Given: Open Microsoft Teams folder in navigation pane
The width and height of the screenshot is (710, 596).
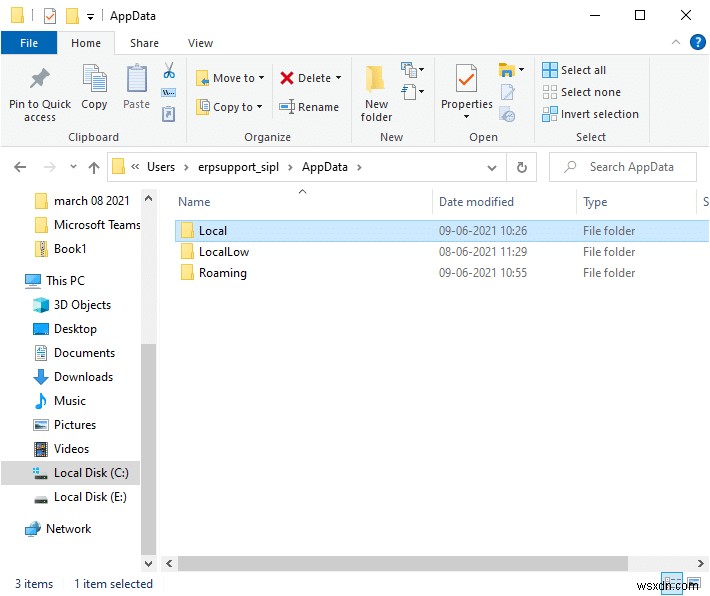Looking at the screenshot, I should pos(88,225).
